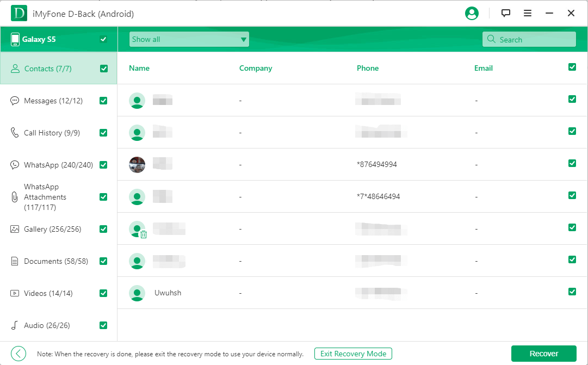Toggle the select-all checkbox in table header

pyautogui.click(x=572, y=67)
